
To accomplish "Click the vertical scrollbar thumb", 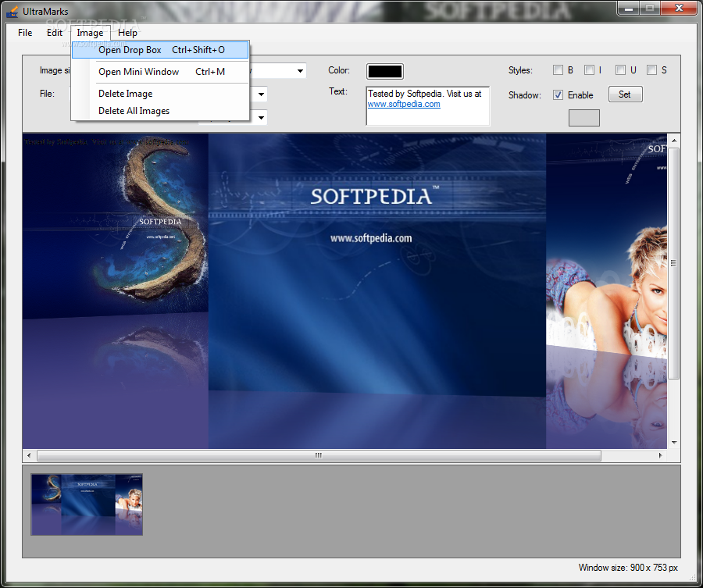I will (x=674, y=263).
